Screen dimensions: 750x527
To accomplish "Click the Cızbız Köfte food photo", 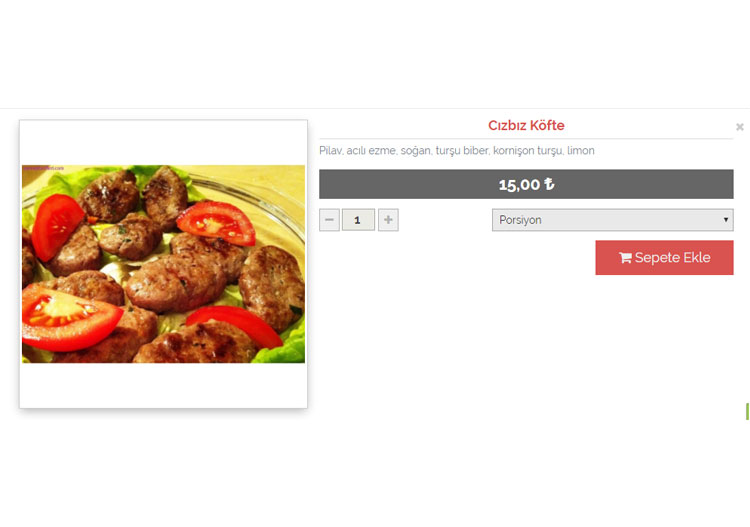I will 163,264.
